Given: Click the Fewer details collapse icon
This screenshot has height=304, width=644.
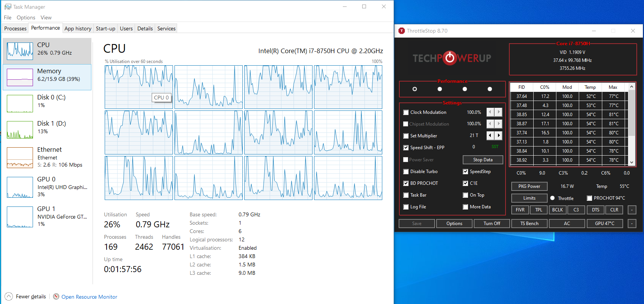Looking at the screenshot, I should tap(9, 297).
